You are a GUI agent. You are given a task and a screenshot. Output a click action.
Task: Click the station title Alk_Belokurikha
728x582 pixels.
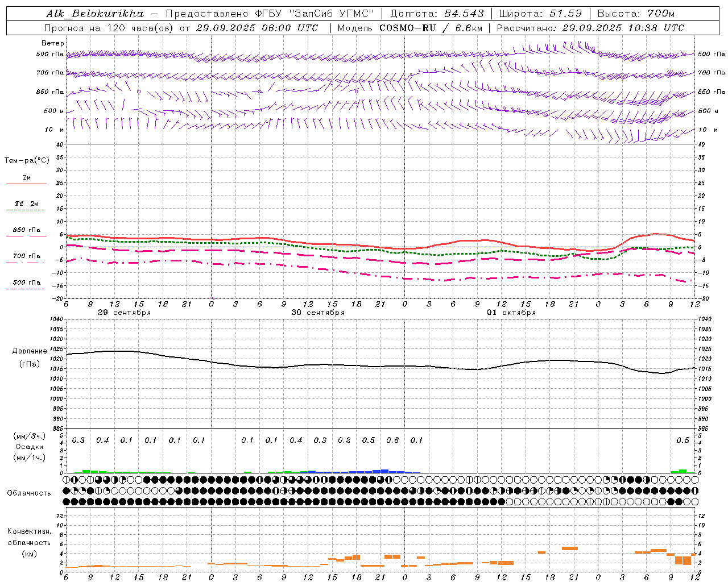pos(96,14)
